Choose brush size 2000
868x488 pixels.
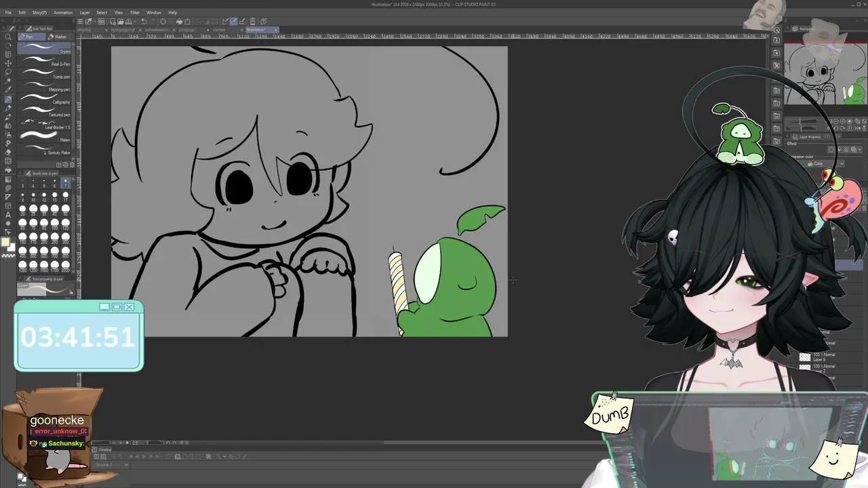tap(66, 267)
